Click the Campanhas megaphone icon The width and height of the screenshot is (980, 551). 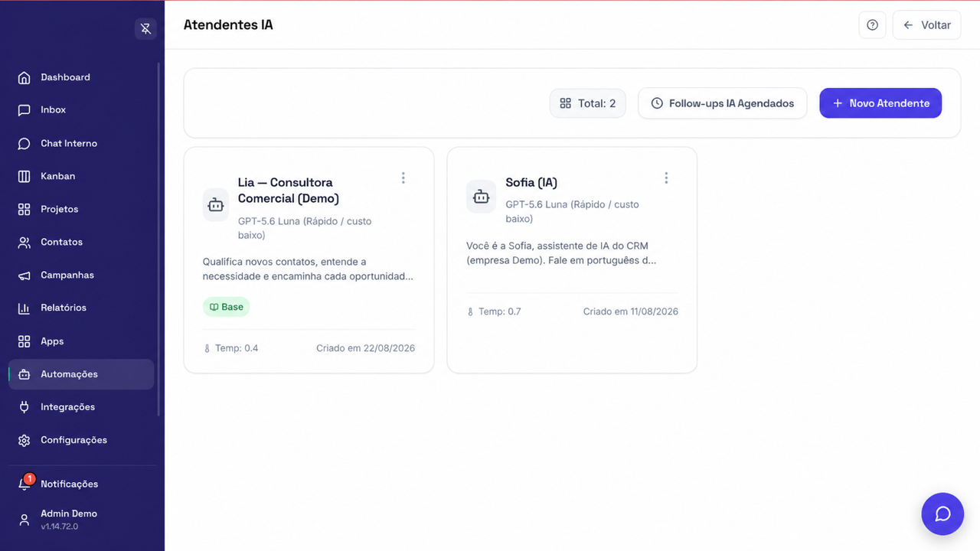24,275
